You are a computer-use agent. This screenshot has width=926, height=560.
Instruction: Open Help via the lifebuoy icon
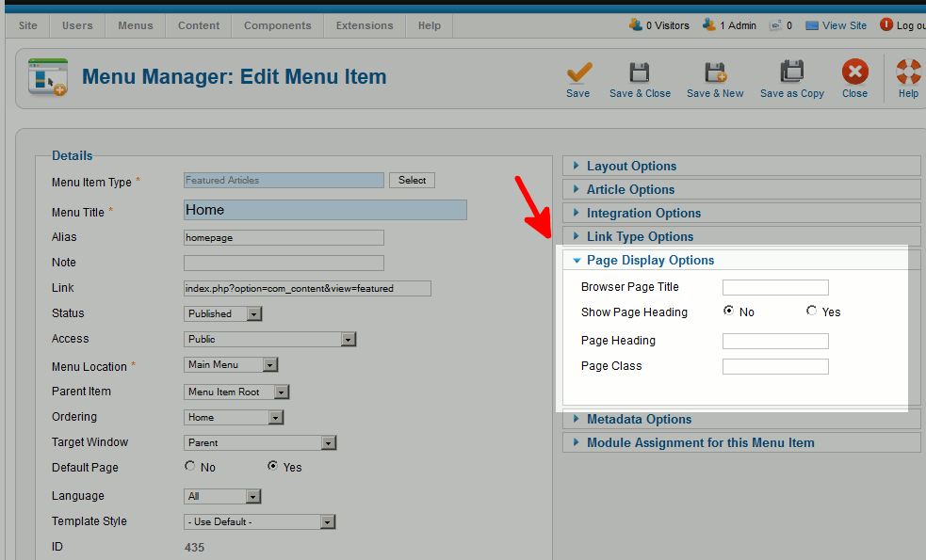pyautogui.click(x=908, y=72)
